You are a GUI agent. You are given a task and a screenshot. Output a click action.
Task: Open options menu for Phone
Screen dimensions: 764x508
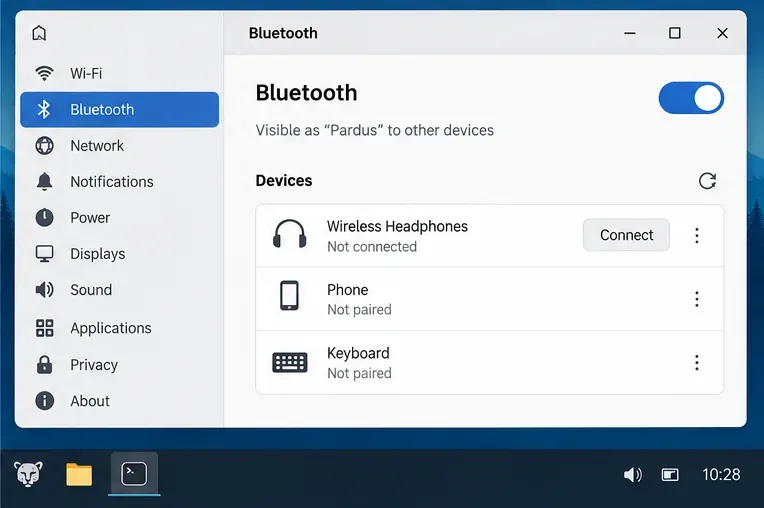(697, 299)
